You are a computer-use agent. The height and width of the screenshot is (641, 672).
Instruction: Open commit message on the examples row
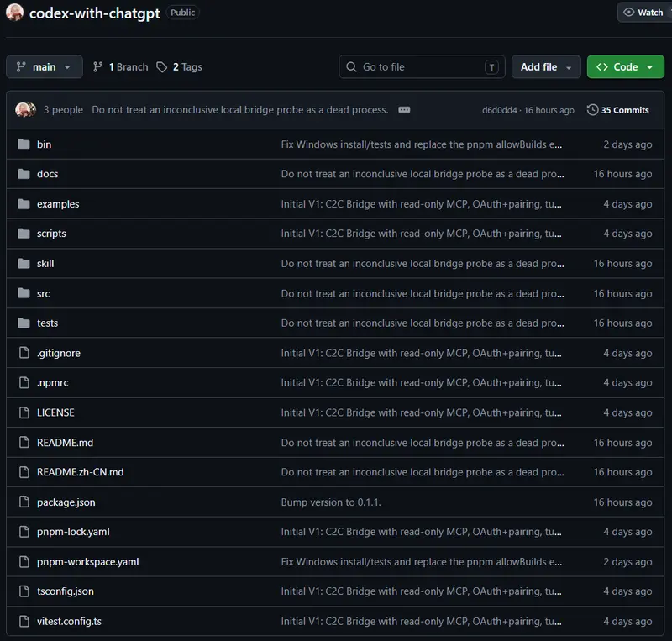click(422, 204)
